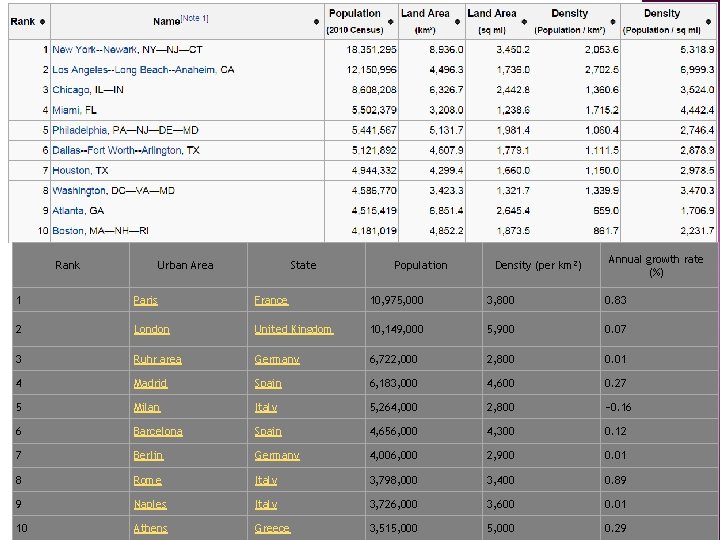Screen dimensions: 720x540
Task: Open the Ruhr area link
Action: pyautogui.click(x=158, y=359)
